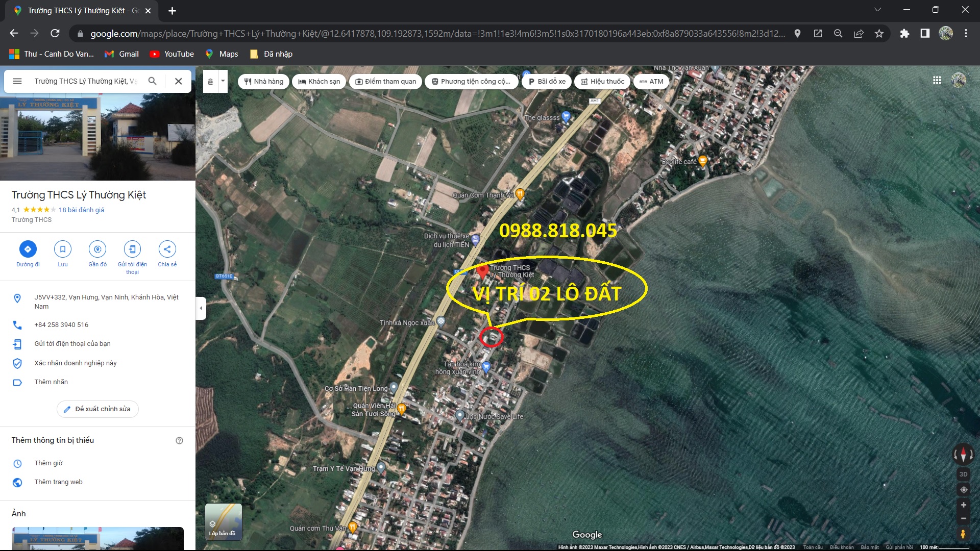The height and width of the screenshot is (551, 980).
Task: Click the Gần đó nearby icon
Action: coord(97,249)
